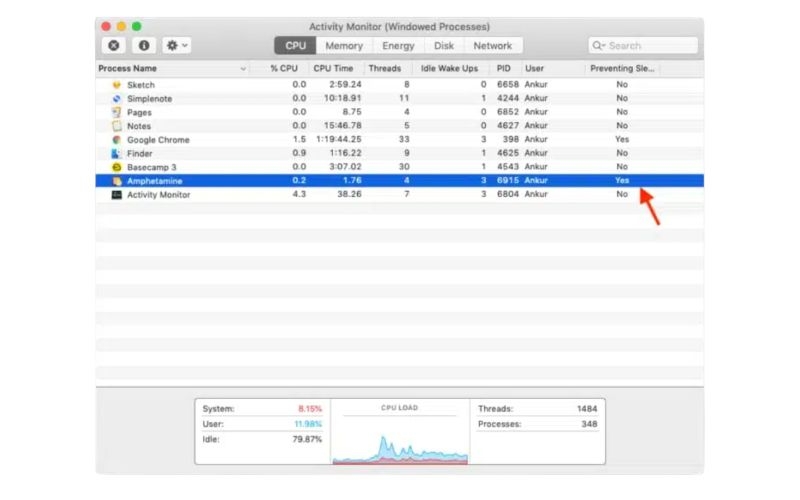Switch to the Memory tab
Screen dimensions: 800x500
pos(344,45)
